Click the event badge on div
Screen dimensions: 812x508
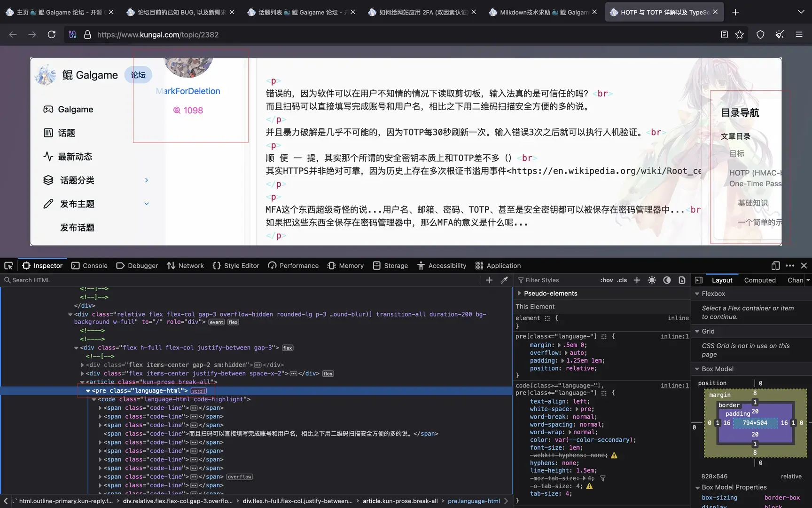[217, 322]
